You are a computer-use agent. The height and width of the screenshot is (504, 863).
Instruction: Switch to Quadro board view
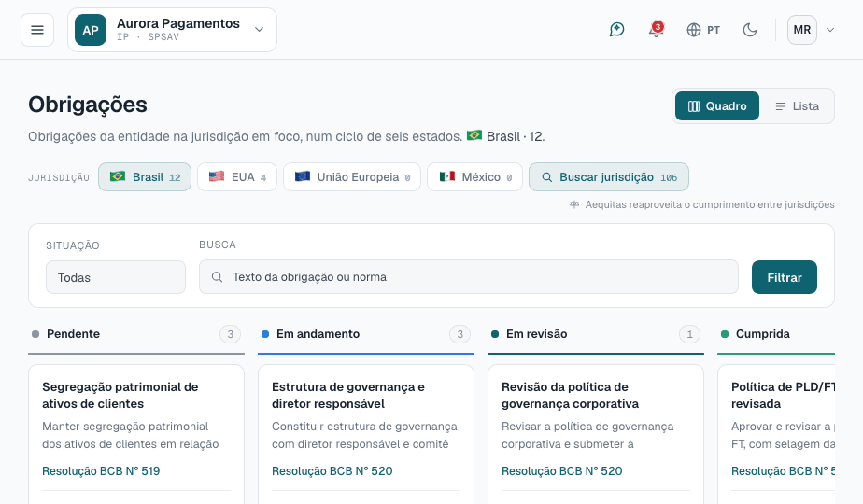tap(717, 106)
